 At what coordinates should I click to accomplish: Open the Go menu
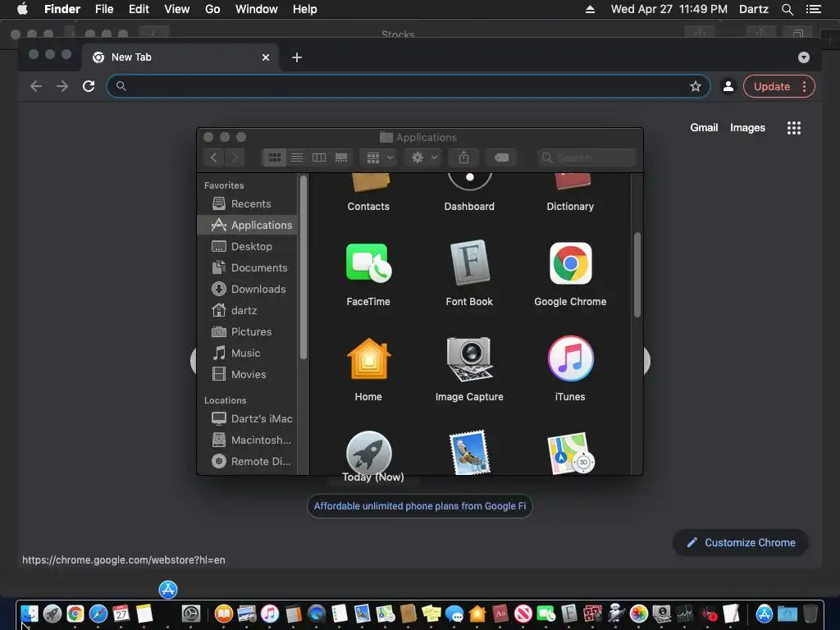212,9
